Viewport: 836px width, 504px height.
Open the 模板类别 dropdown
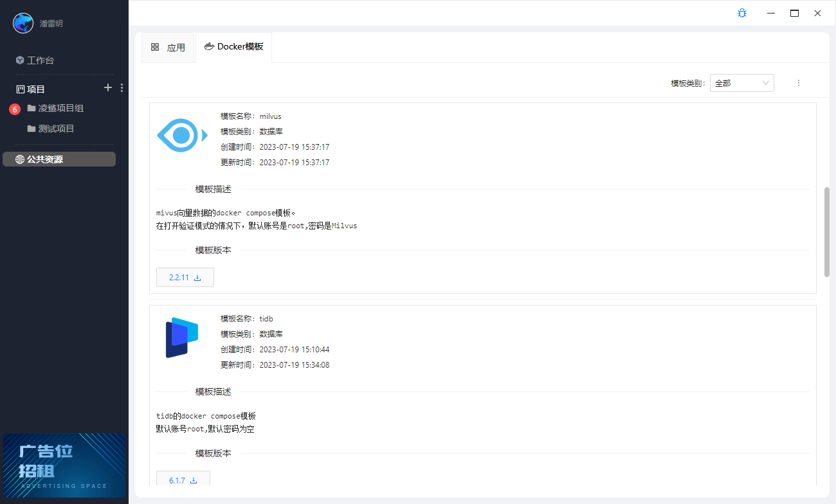(742, 83)
